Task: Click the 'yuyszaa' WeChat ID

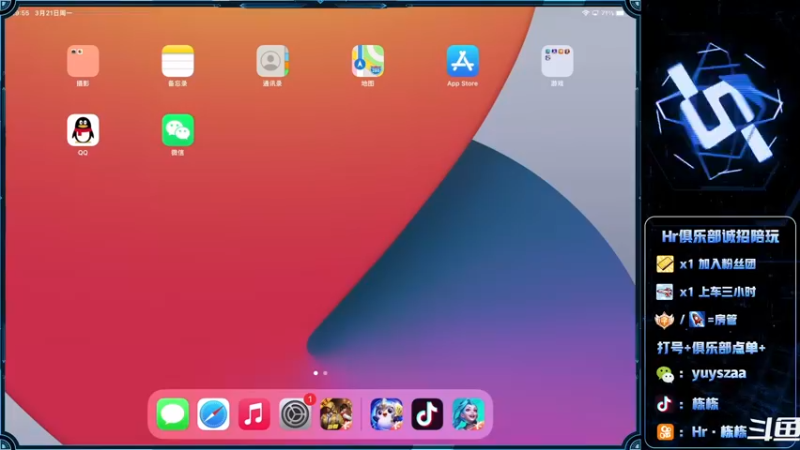Action: 719,374
